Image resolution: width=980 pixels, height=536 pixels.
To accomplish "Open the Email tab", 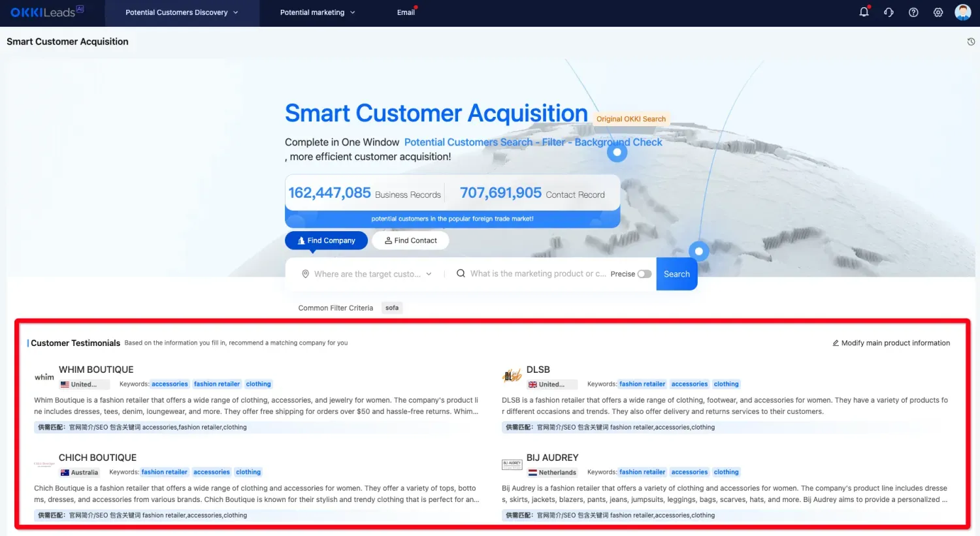I will click(x=406, y=12).
